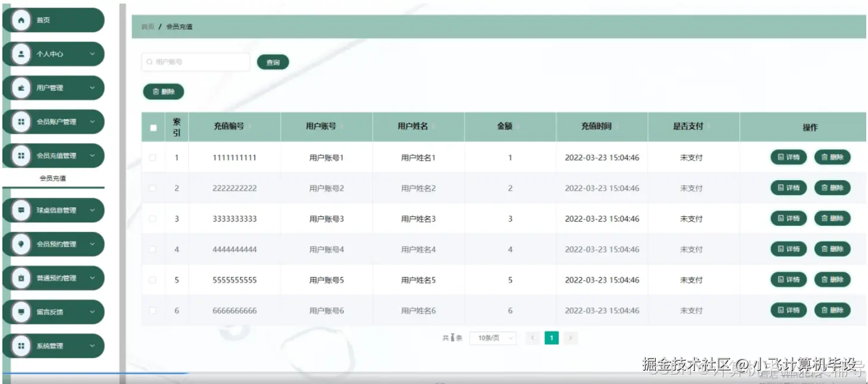This screenshot has height=384, width=868.
Task: Click inside the 用户账号 search input
Action: (196, 61)
